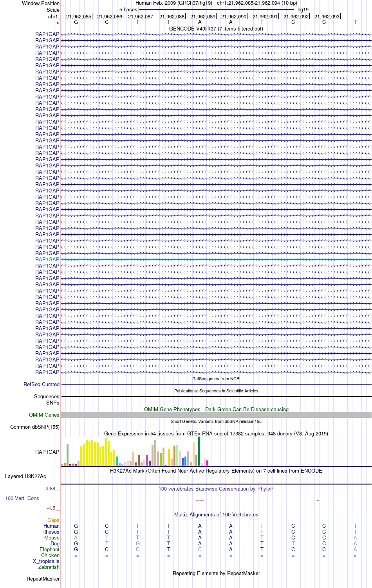Open 100 vertebrates Basewise Conservation by PhyloP
Viewport: 372px width, 588px height.
pyautogui.click(x=216, y=489)
